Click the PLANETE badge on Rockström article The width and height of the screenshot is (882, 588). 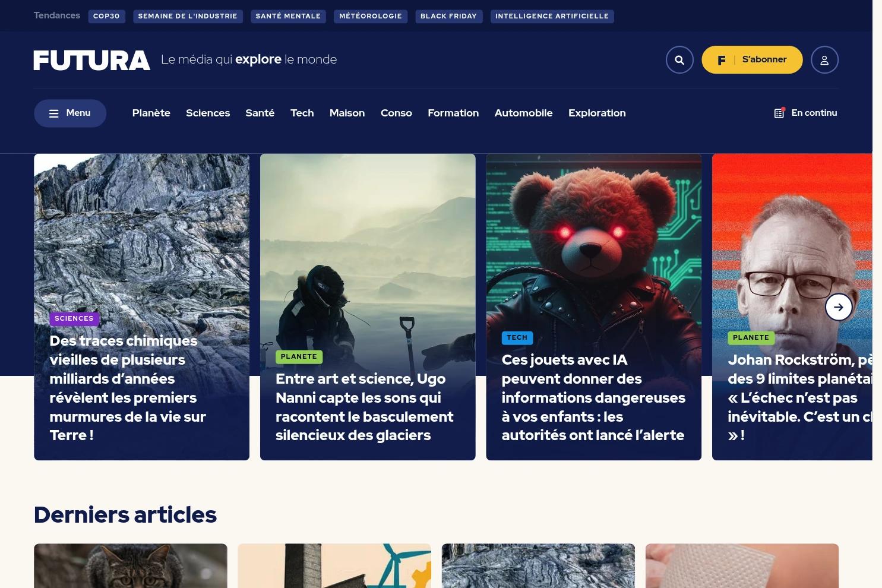(x=751, y=338)
